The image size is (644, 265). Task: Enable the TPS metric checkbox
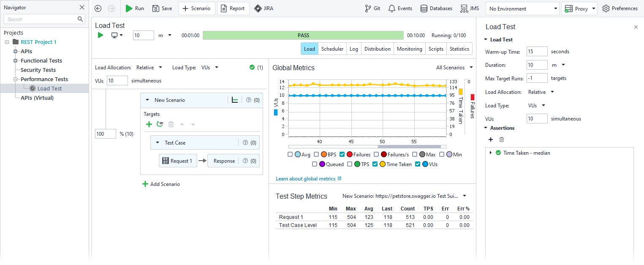pos(350,164)
